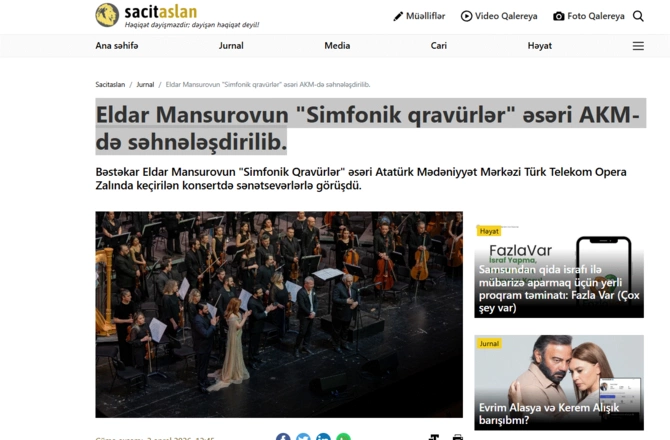Open Foto Qalereya link
670x440 pixels.
coord(588,16)
